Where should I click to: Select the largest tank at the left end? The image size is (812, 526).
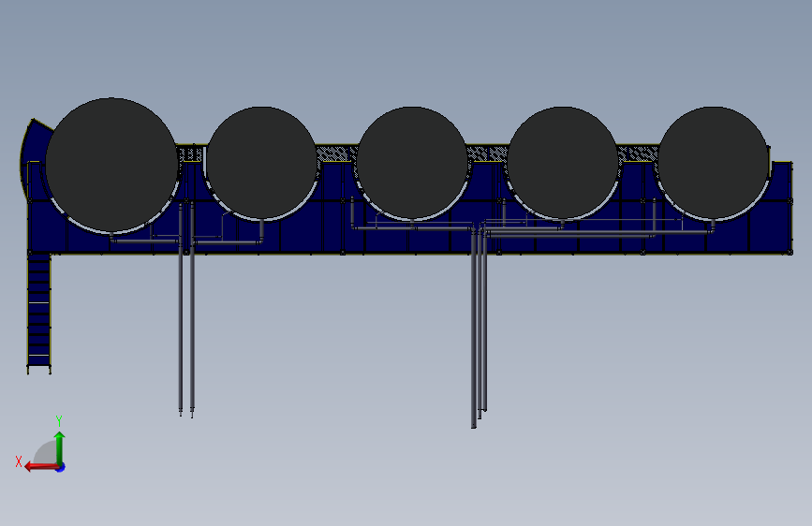(111, 165)
